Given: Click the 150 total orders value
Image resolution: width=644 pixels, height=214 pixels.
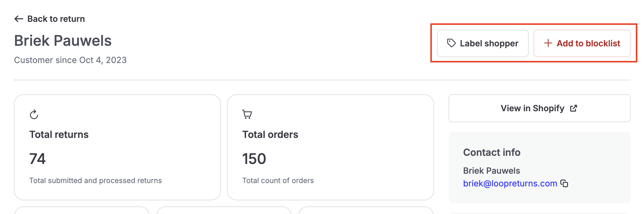Looking at the screenshot, I should [254, 159].
